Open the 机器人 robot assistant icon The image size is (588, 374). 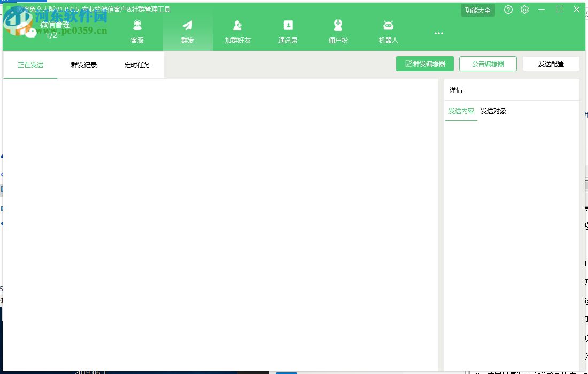pyautogui.click(x=388, y=25)
